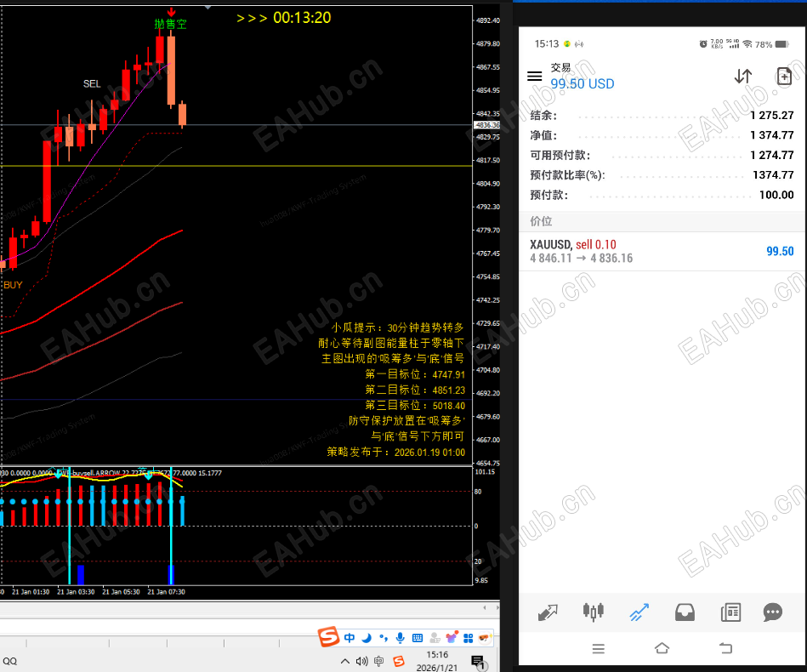The height and width of the screenshot is (672, 807).
Task: Tap the 99.50 profit value on XAUUSD row
Action: tap(780, 251)
